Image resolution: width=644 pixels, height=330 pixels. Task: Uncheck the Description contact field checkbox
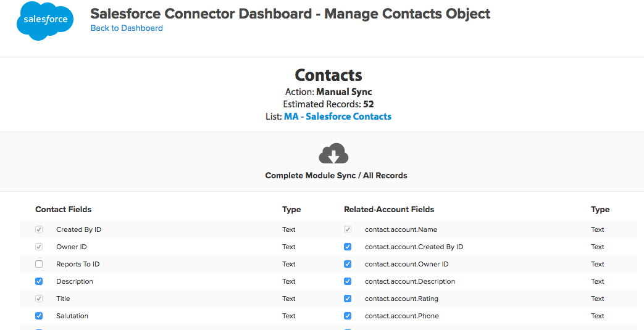tap(39, 281)
